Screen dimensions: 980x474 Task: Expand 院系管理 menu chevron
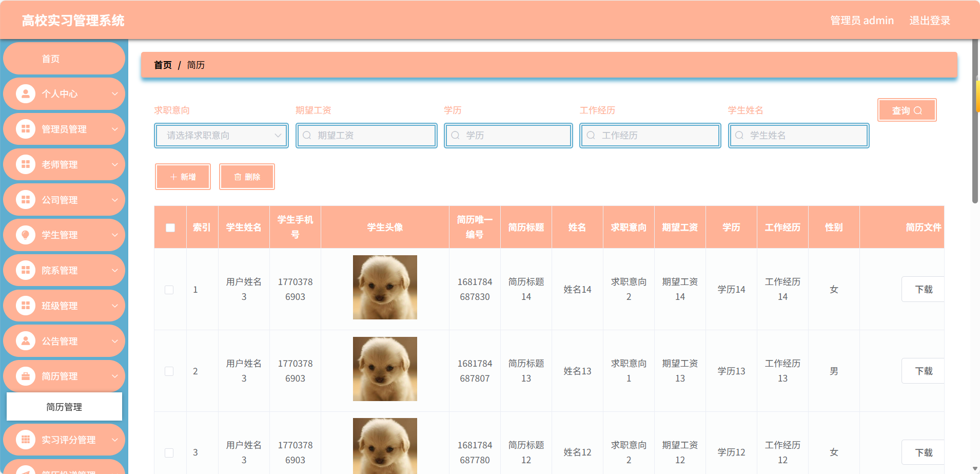(x=115, y=270)
